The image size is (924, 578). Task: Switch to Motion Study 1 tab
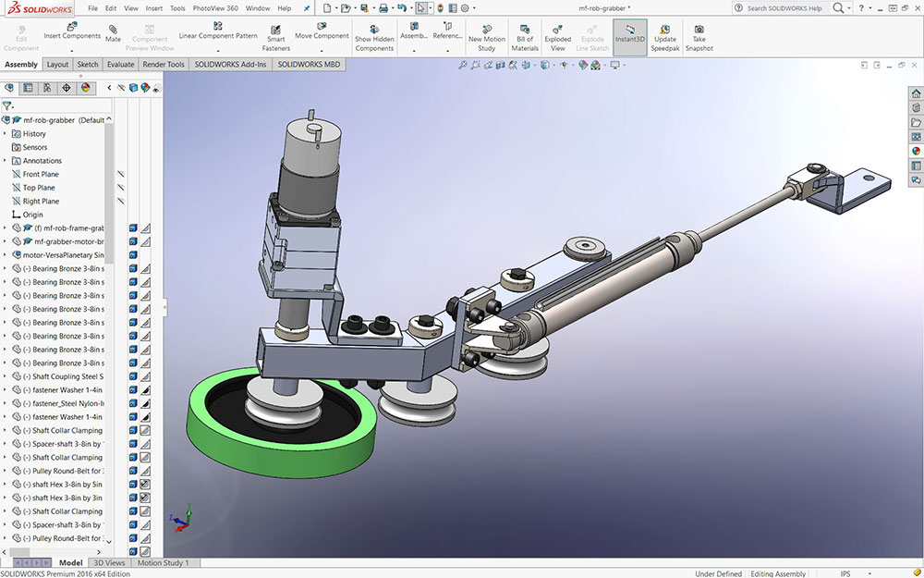[x=164, y=562]
